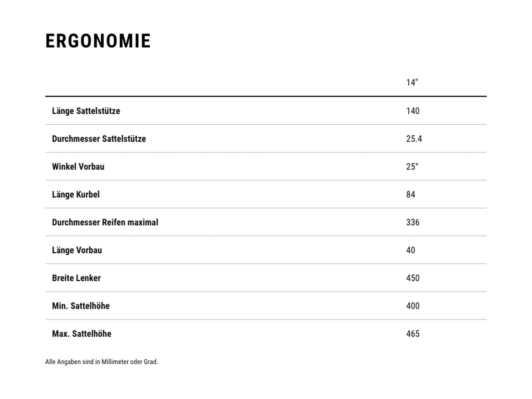This screenshot has height=399, width=532.
Task: Click the ERGONOMIE heading
Action: click(x=98, y=41)
